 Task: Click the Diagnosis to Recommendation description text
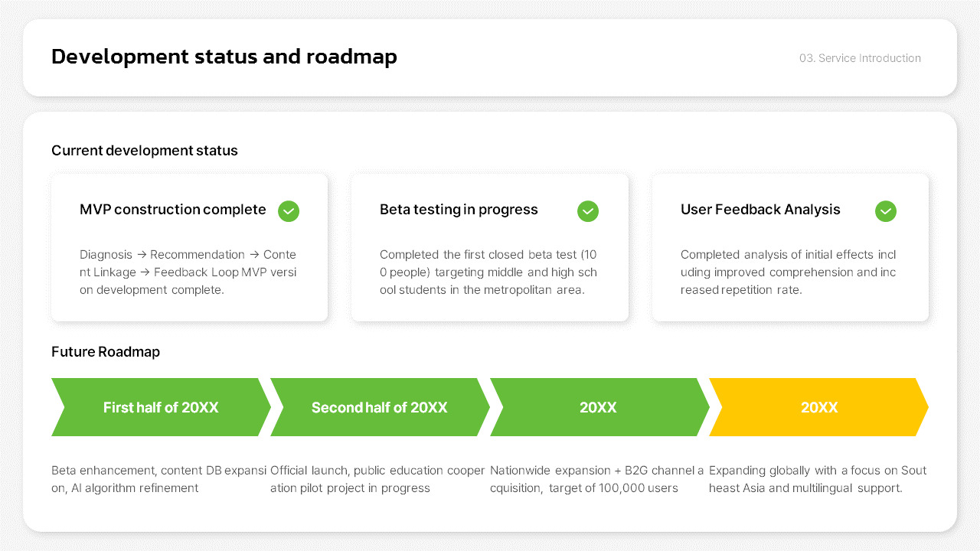click(188, 272)
